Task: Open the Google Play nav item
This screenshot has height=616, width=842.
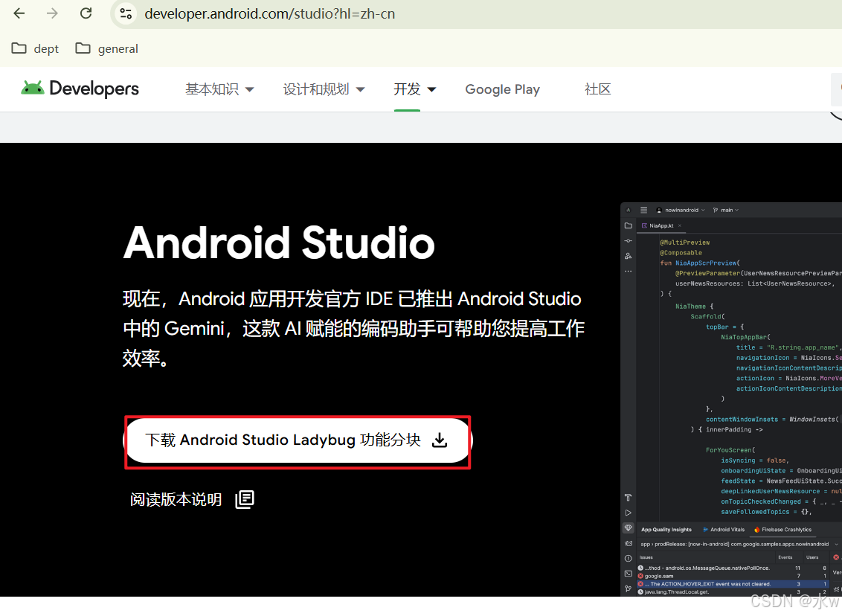Action: [502, 89]
